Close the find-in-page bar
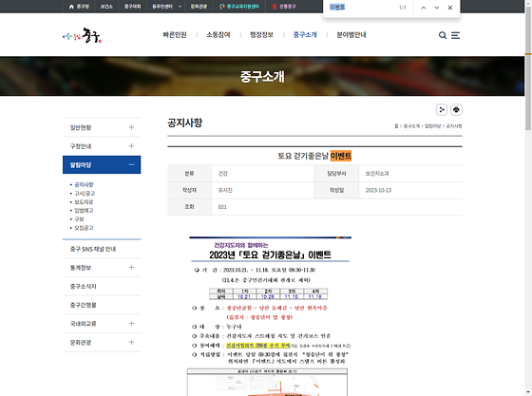Image resolution: width=532 pixels, height=396 pixels. (450, 8)
